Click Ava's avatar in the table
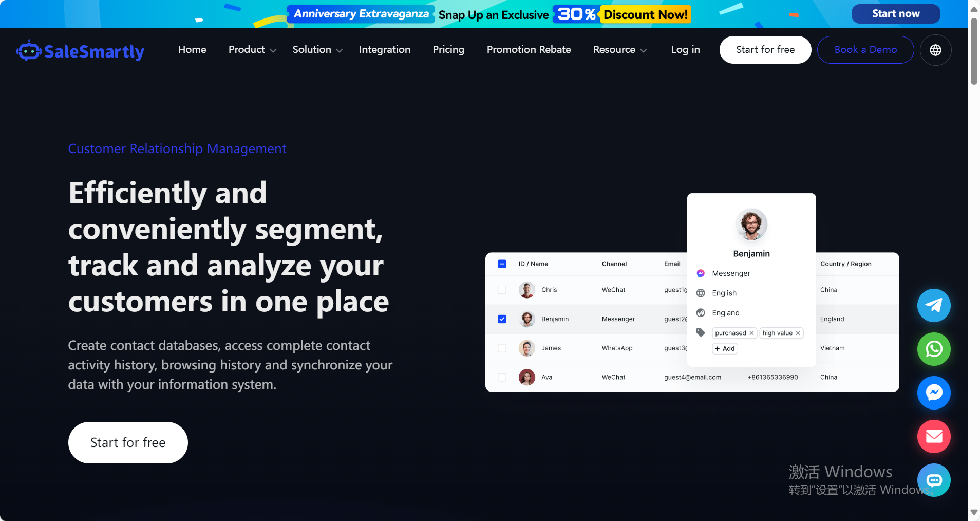 [x=527, y=377]
